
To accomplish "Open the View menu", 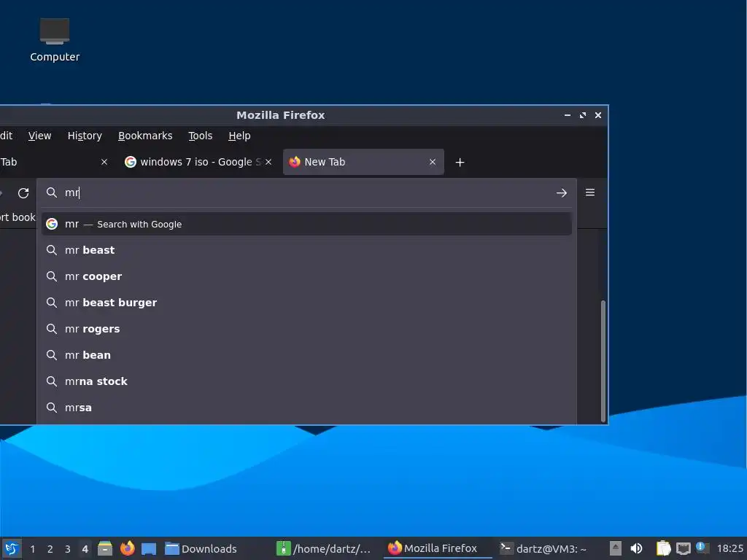I will coord(39,136).
